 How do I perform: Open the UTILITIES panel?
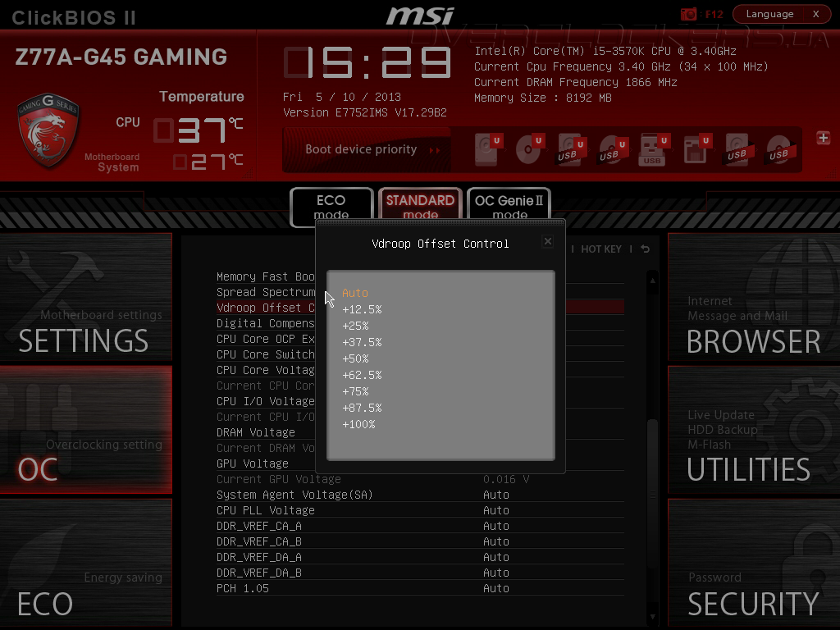[x=754, y=430]
